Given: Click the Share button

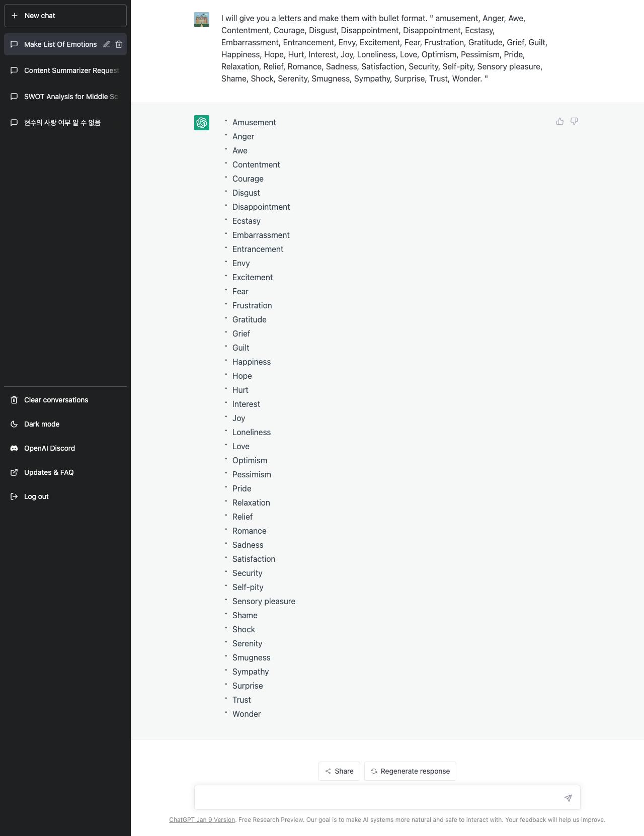Looking at the screenshot, I should click(339, 771).
